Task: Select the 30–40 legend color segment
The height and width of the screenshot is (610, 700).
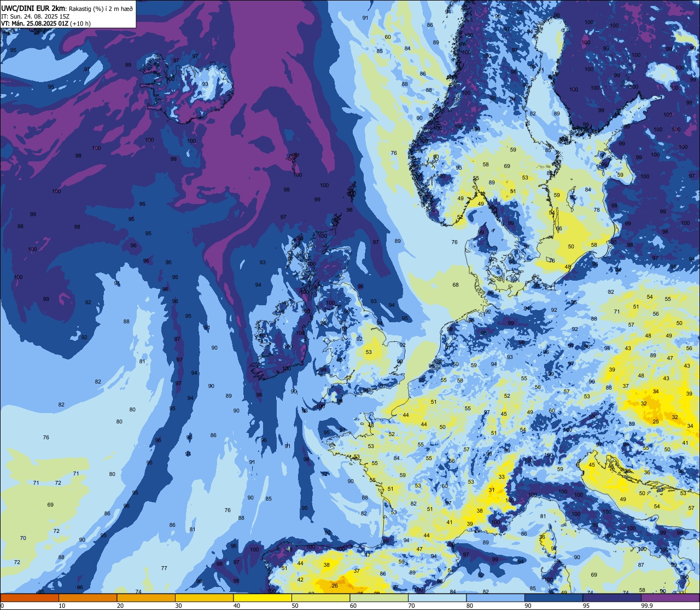Action: pos(204,597)
